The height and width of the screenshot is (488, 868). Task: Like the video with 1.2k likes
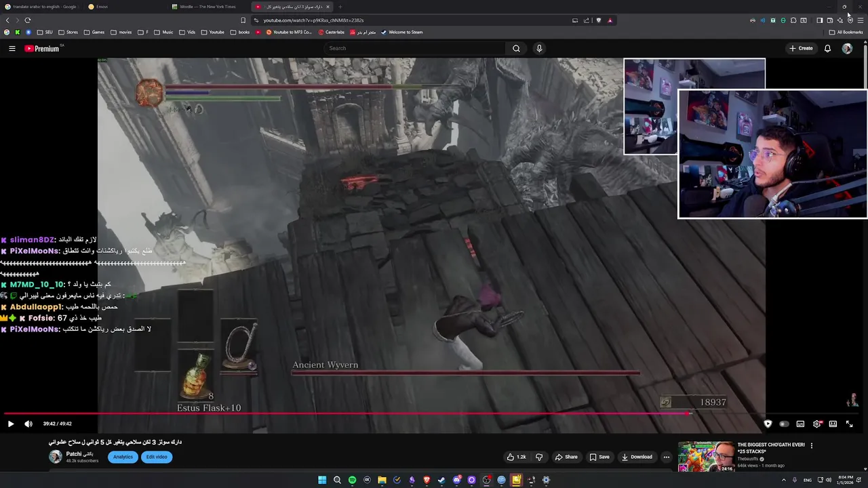517,457
